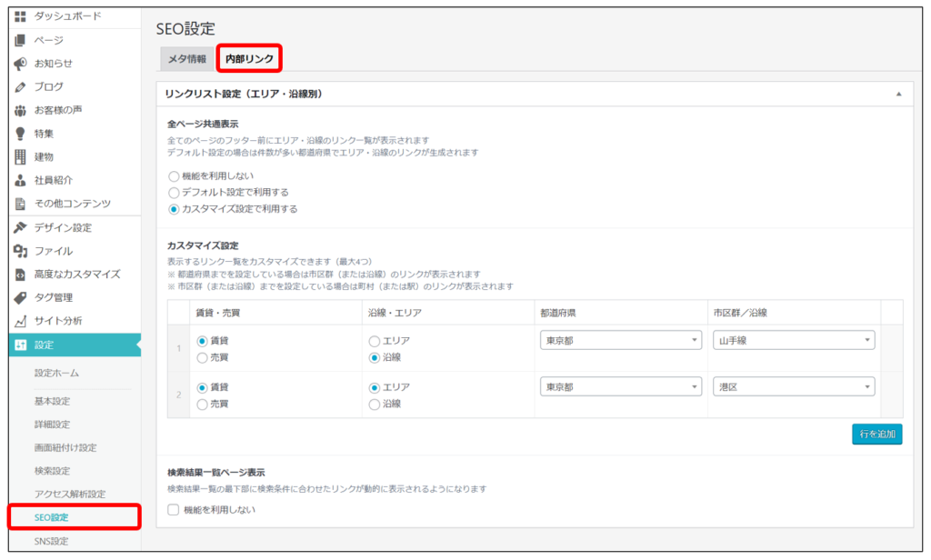931x560 pixels.
Task: Enable the 機能を利用しない checkbox for search results
Action: click(x=174, y=510)
